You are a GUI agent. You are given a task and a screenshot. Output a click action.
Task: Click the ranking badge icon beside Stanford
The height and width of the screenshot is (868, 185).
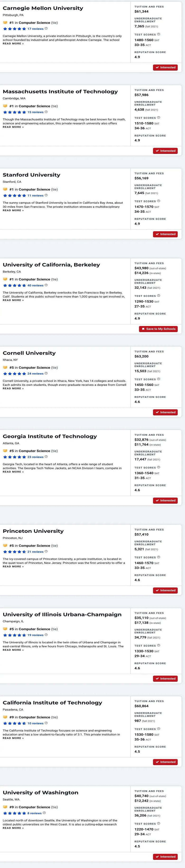[5, 189]
